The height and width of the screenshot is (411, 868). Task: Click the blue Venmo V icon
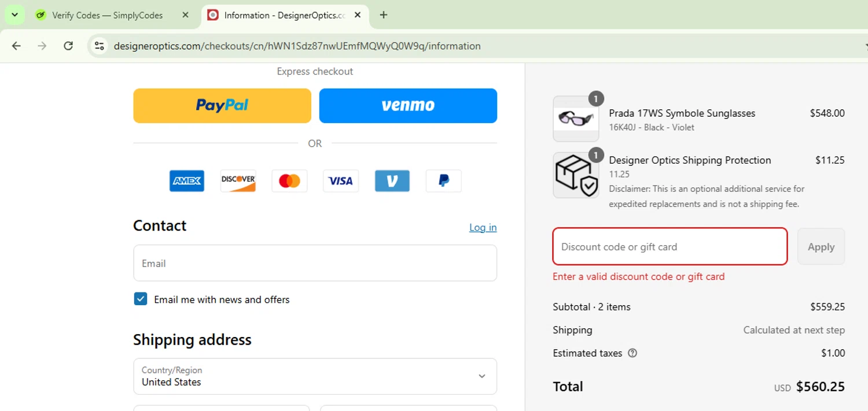pos(392,181)
